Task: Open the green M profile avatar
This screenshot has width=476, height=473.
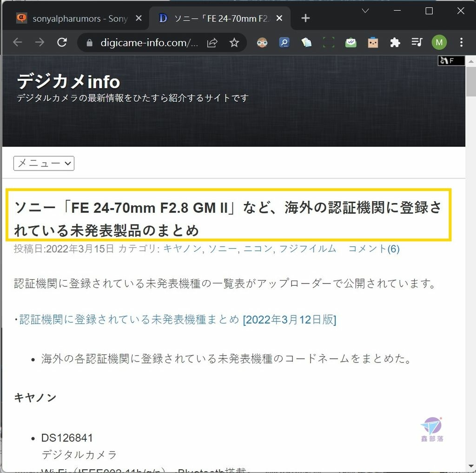Action: click(439, 42)
